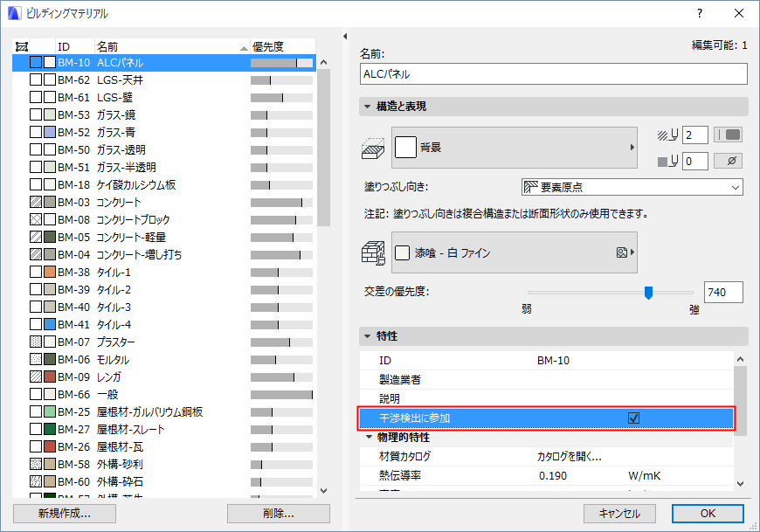Click the 新規作成... button

point(65,514)
